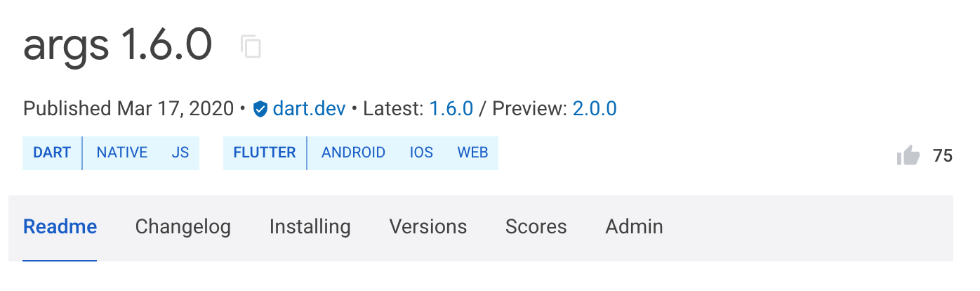
Task: Open the dart.dev publisher link
Action: (309, 109)
